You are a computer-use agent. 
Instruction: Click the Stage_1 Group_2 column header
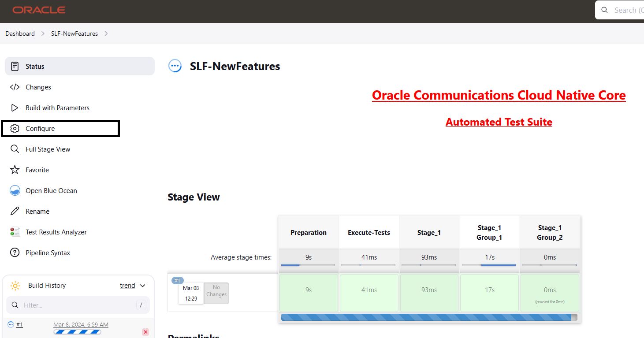550,233
